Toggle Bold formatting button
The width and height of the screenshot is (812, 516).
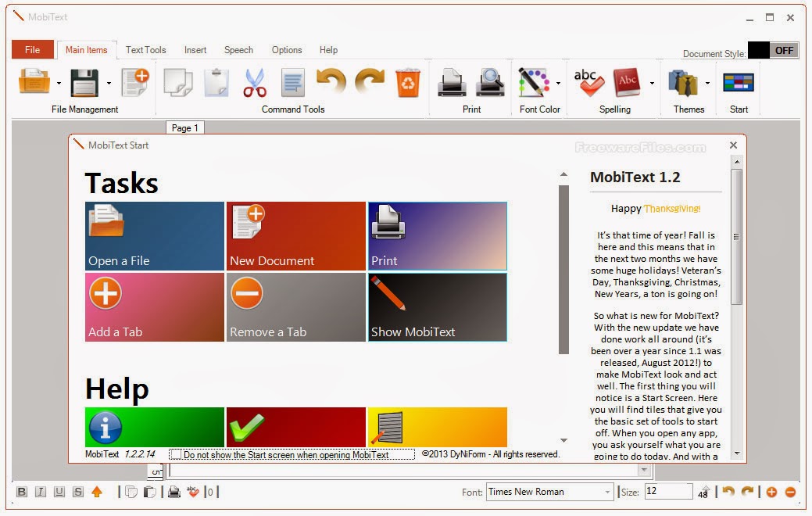point(22,492)
